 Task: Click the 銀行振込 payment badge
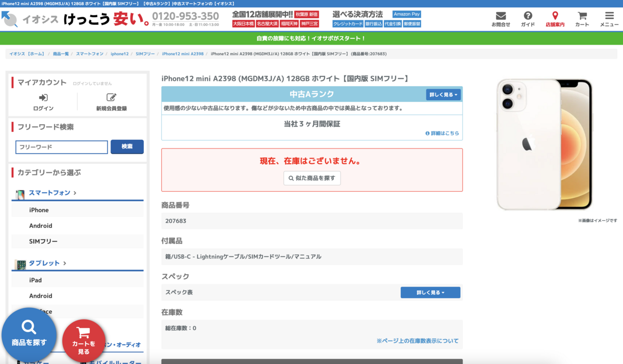click(373, 24)
